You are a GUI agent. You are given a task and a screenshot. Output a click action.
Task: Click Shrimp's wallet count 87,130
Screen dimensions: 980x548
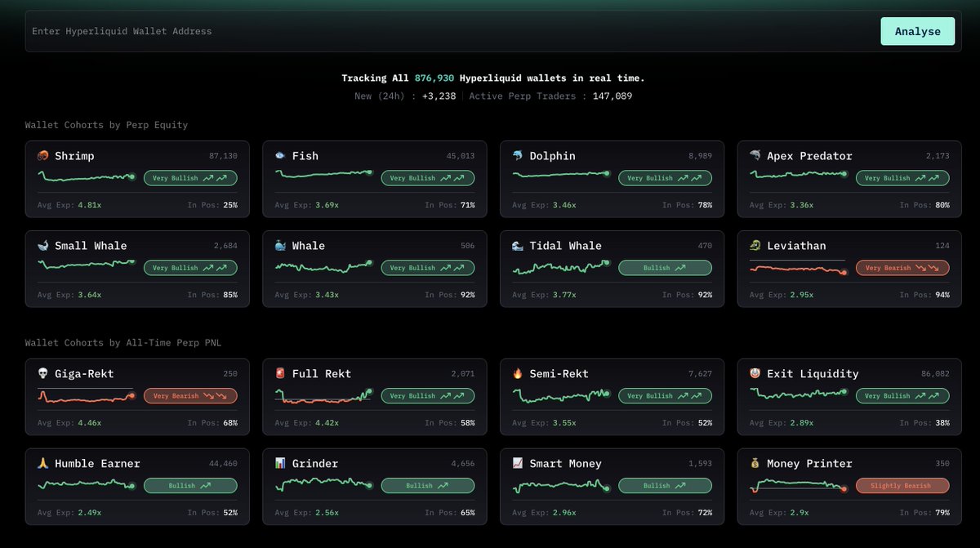(x=223, y=156)
